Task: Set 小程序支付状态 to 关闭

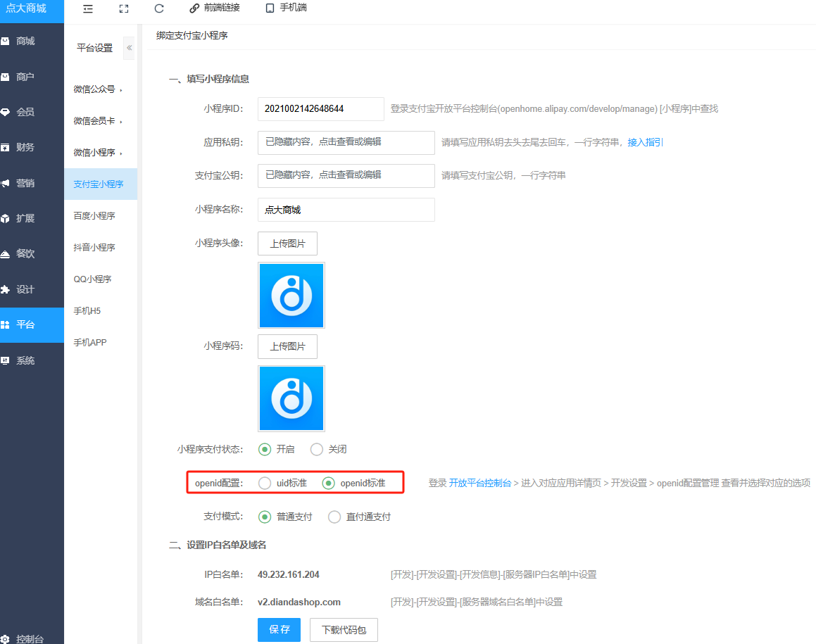Action: pyautogui.click(x=316, y=450)
